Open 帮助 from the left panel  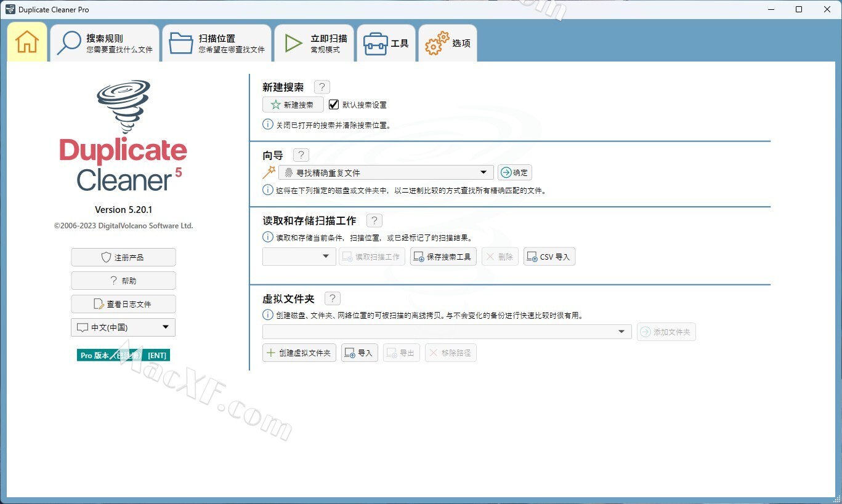[x=123, y=281]
